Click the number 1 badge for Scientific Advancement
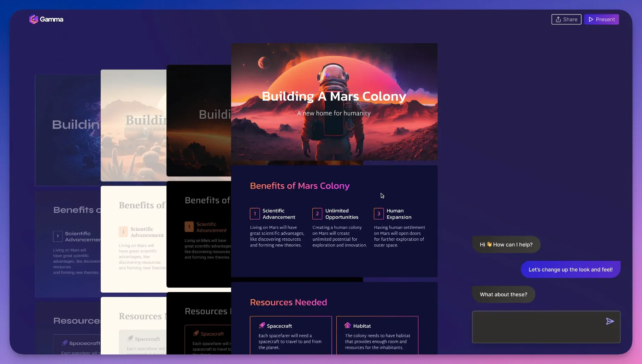 [x=255, y=214]
